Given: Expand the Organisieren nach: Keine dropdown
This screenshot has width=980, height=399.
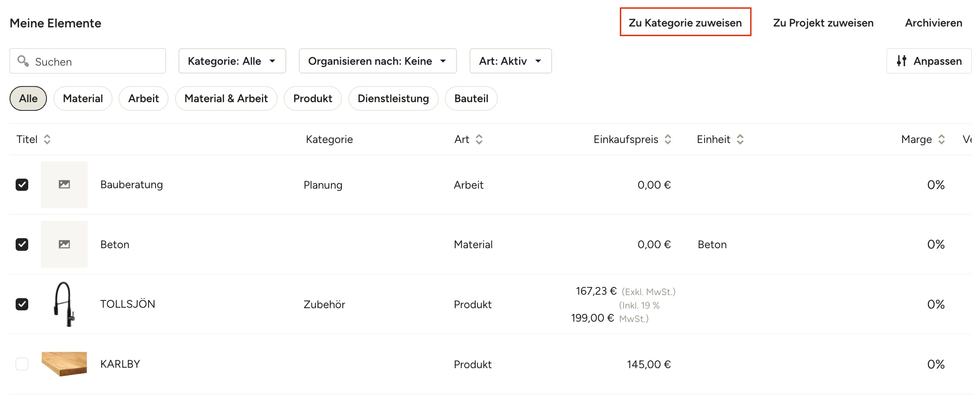Looking at the screenshot, I should (378, 61).
